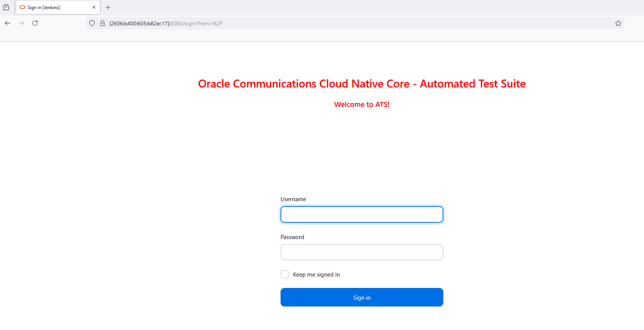
Task: Click the blue Sign in button
Action: [362, 297]
